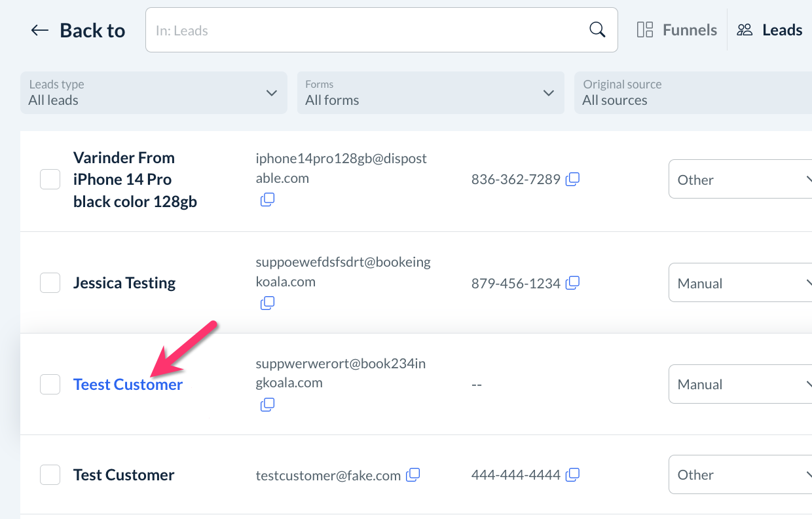Copy phone number 879-456-1234
Image resolution: width=812 pixels, height=519 pixels.
pyautogui.click(x=573, y=283)
